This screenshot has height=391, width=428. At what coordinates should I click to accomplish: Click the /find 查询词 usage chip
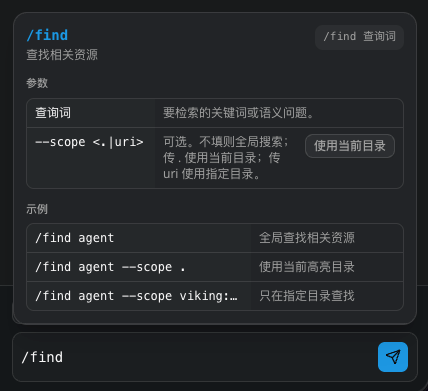359,36
